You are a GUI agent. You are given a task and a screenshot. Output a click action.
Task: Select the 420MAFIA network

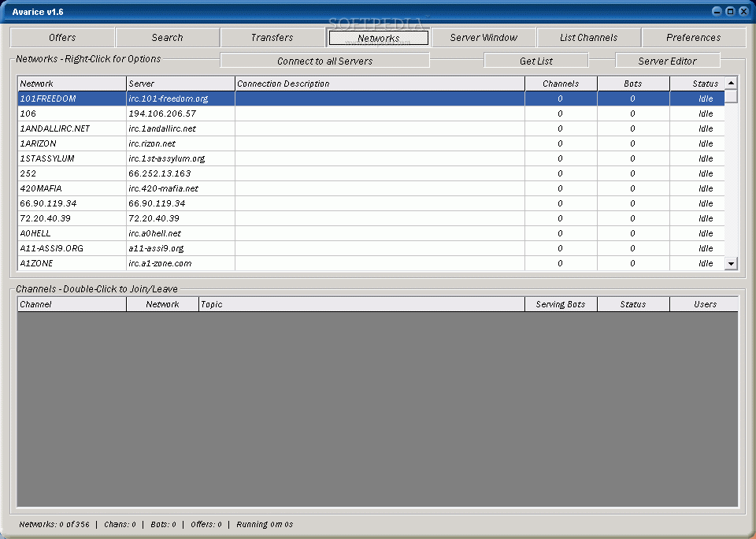click(371, 188)
